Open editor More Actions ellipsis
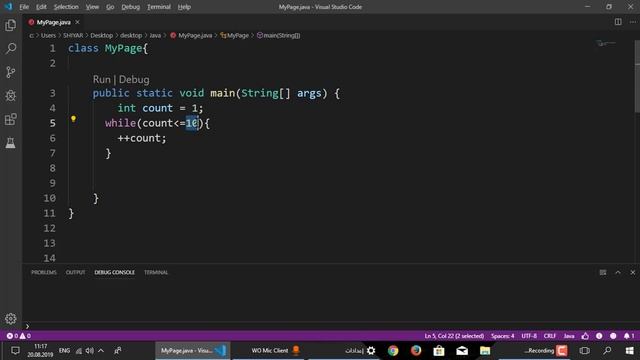 click(x=632, y=22)
